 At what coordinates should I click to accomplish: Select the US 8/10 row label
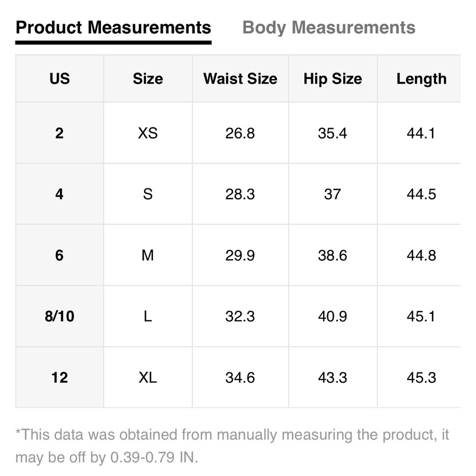pyautogui.click(x=59, y=317)
